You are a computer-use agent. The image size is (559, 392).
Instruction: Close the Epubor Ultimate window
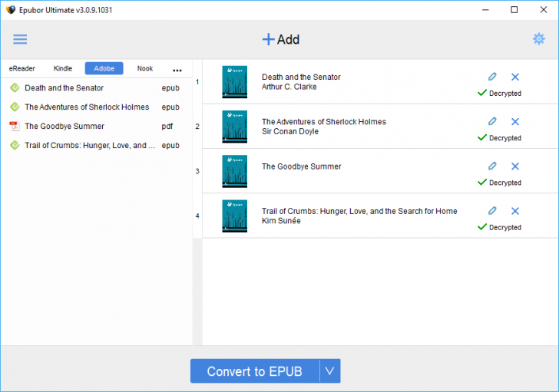pyautogui.click(x=544, y=10)
